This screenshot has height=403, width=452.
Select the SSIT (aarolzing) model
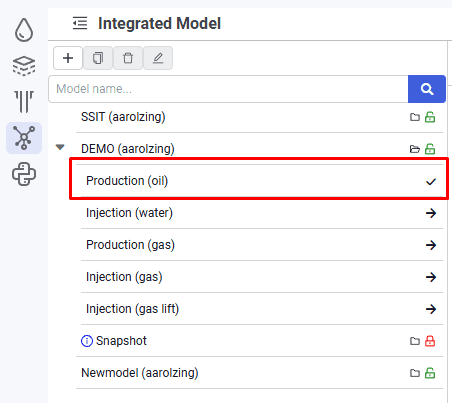pyautogui.click(x=123, y=117)
